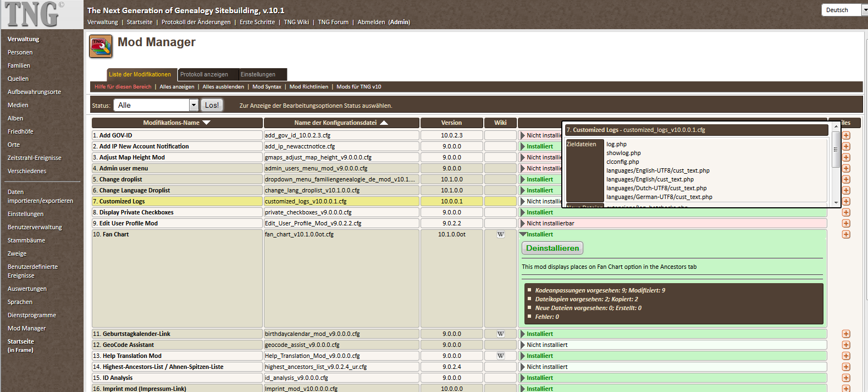Show files for Add GOV-ID mod
The height and width of the screenshot is (392, 868).
846,135
